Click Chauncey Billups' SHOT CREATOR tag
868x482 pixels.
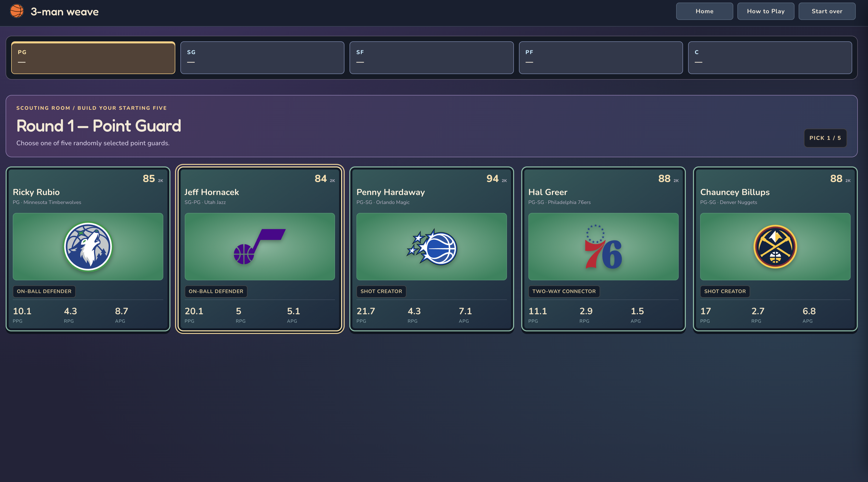pyautogui.click(x=725, y=291)
